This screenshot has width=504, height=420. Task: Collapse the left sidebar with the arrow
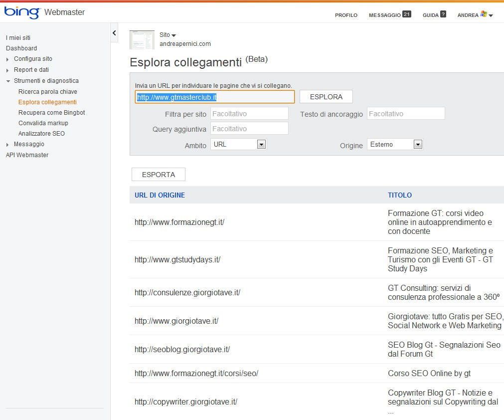pos(114,33)
